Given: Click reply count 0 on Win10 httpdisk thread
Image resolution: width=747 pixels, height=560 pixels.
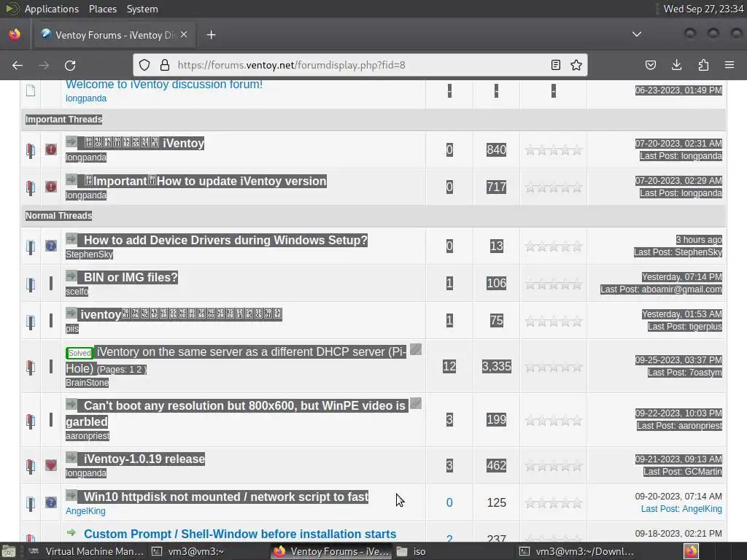Looking at the screenshot, I should [449, 502].
